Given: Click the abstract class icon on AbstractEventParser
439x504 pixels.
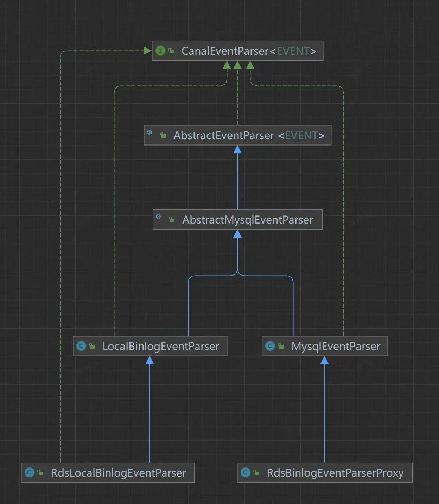Looking at the screenshot, I should tap(149, 133).
